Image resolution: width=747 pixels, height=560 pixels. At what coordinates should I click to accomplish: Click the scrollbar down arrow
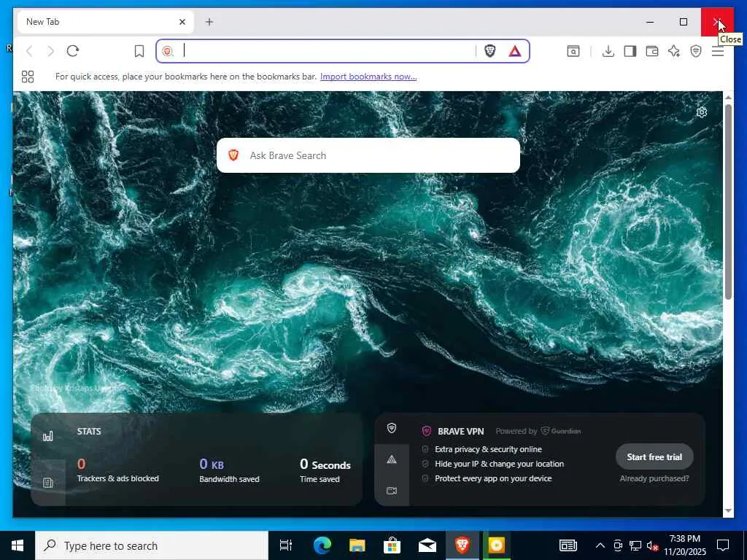click(x=728, y=510)
